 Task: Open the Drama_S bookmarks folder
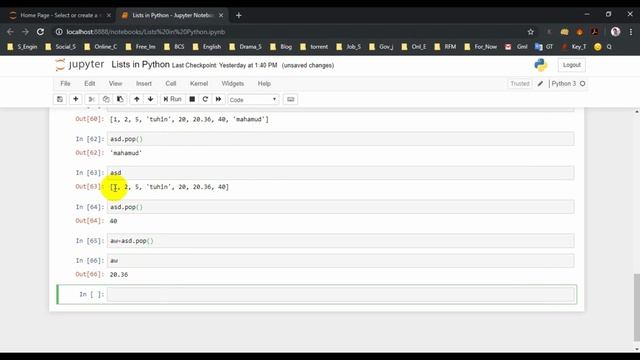click(x=246, y=47)
